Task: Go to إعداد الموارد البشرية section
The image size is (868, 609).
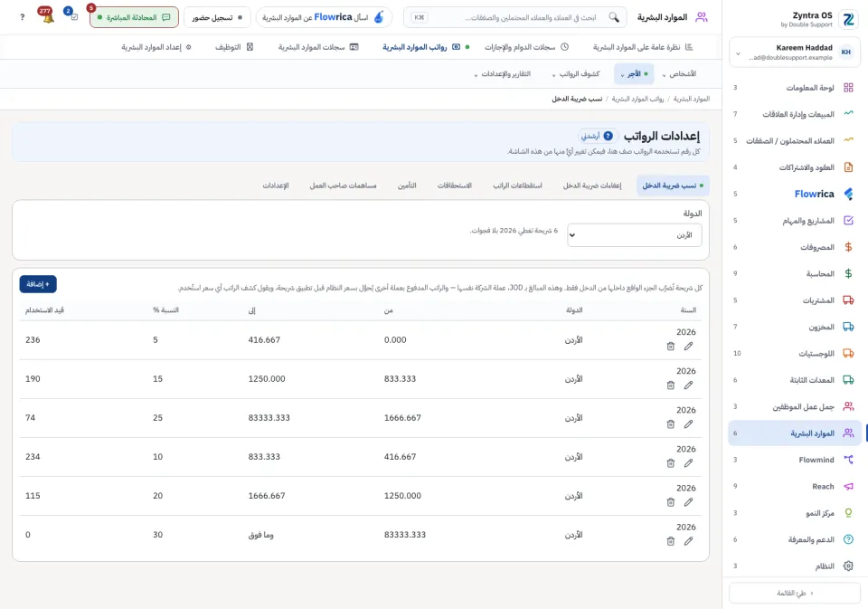Action: click(156, 47)
